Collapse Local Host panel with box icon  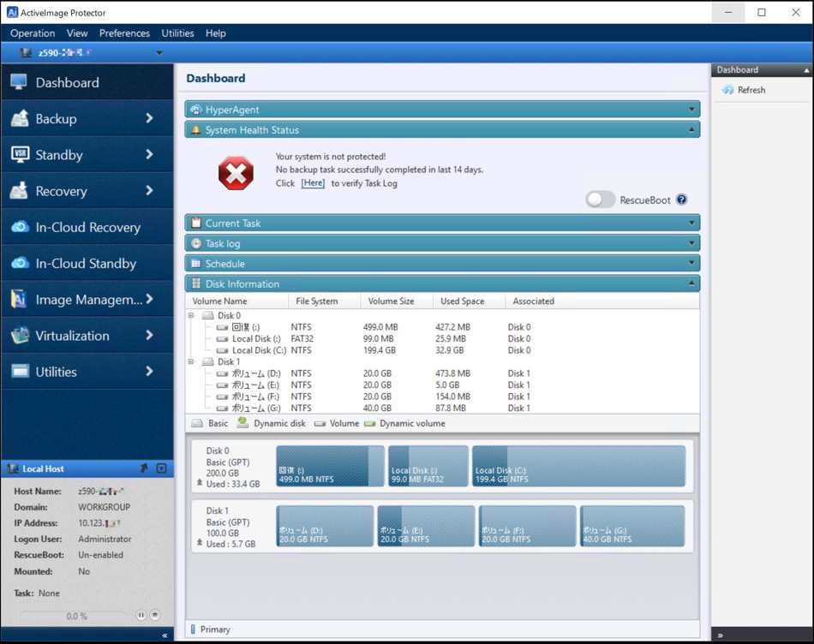click(161, 468)
